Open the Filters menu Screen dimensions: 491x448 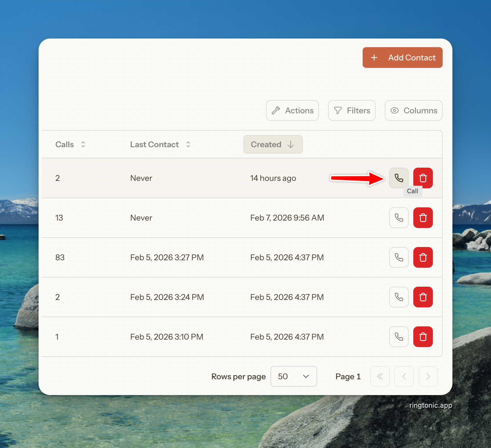pyautogui.click(x=352, y=110)
